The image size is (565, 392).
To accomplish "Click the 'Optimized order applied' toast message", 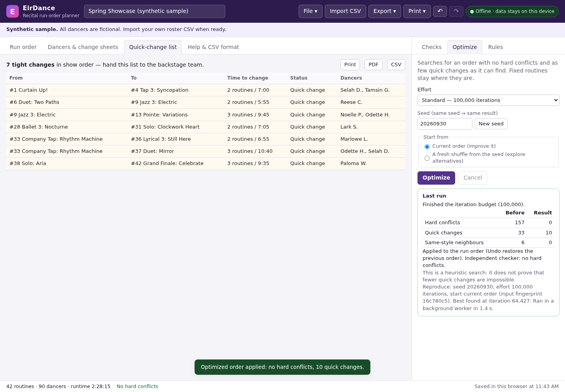I will coord(282,367).
